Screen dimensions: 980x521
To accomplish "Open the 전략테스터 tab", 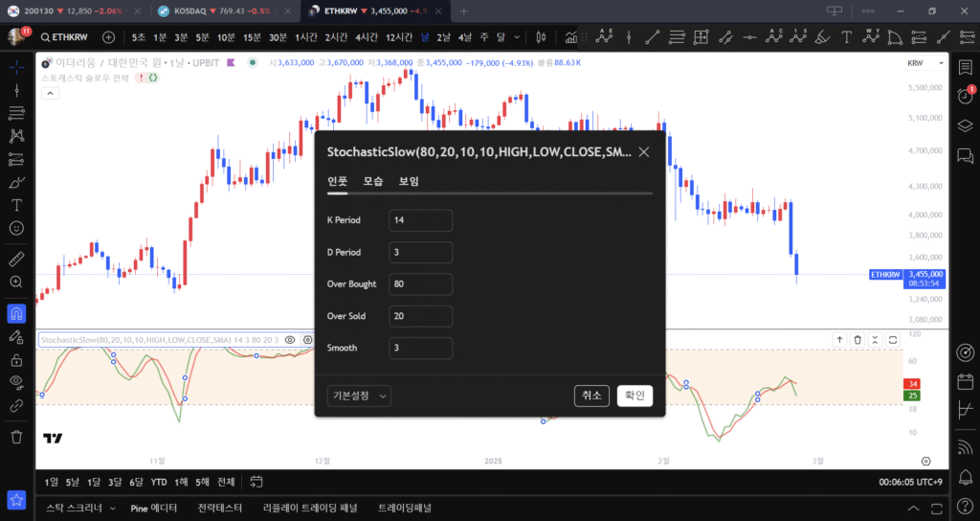I will tap(220, 508).
